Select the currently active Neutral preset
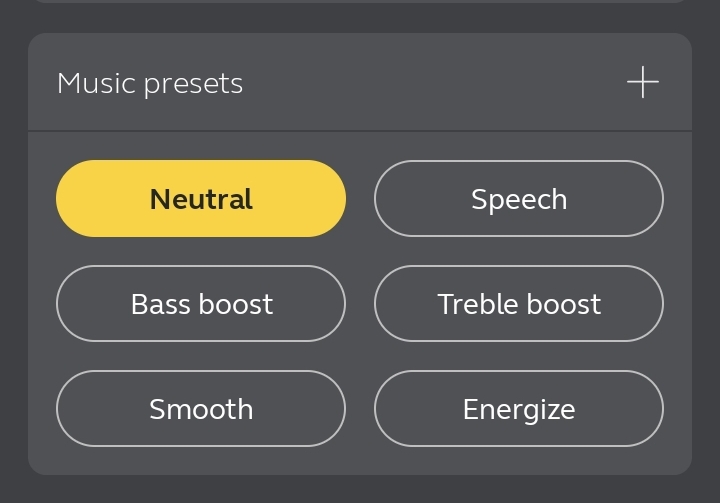 pos(201,198)
